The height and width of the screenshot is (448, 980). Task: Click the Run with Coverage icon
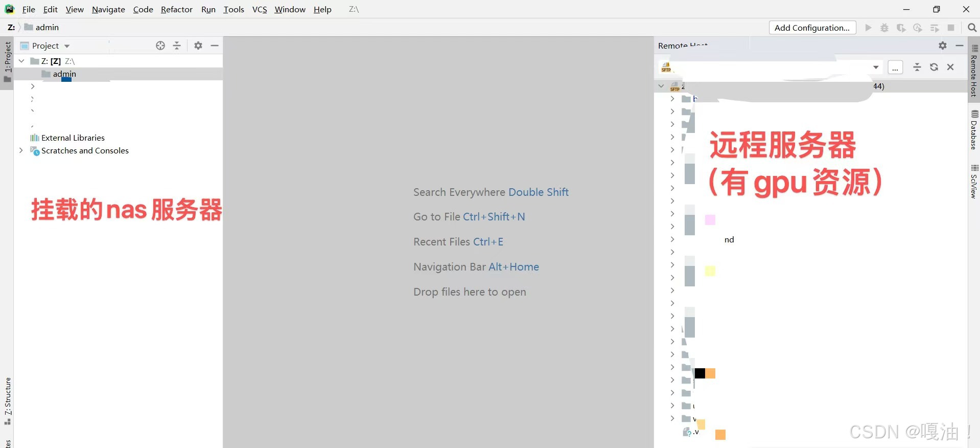pos(901,28)
